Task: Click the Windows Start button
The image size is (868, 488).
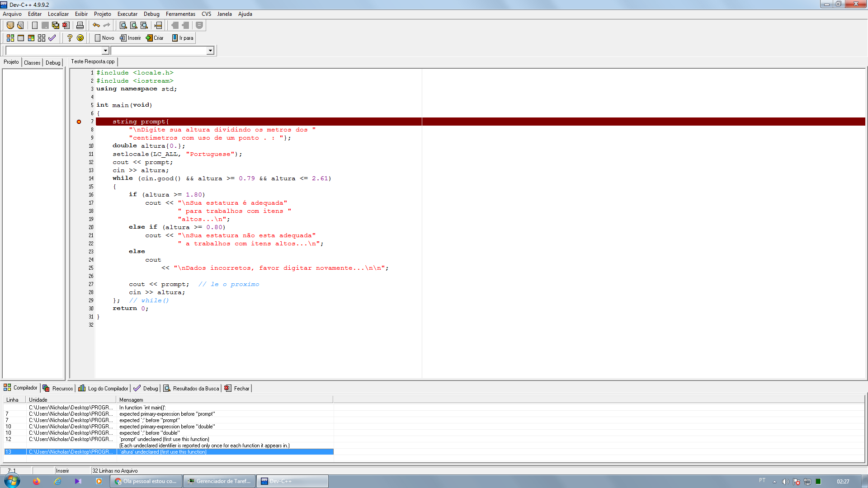Action: [x=12, y=481]
